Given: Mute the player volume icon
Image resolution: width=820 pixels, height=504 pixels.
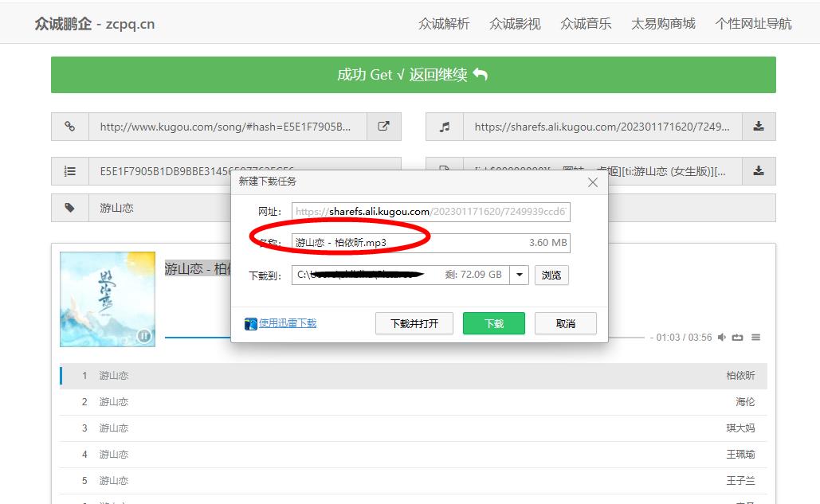Looking at the screenshot, I should pos(722,338).
